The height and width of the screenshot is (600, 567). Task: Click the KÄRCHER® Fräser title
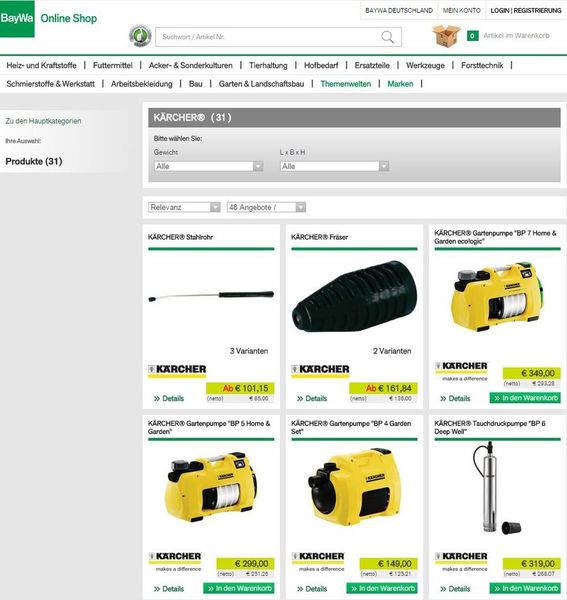319,237
